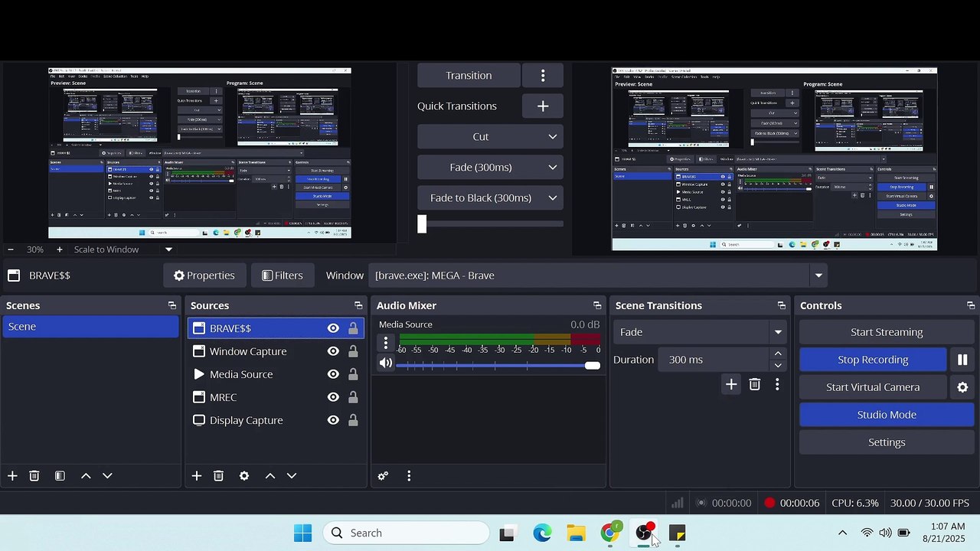The width and height of the screenshot is (980, 551).
Task: Pause the recording with the pause icon
Action: (x=962, y=360)
